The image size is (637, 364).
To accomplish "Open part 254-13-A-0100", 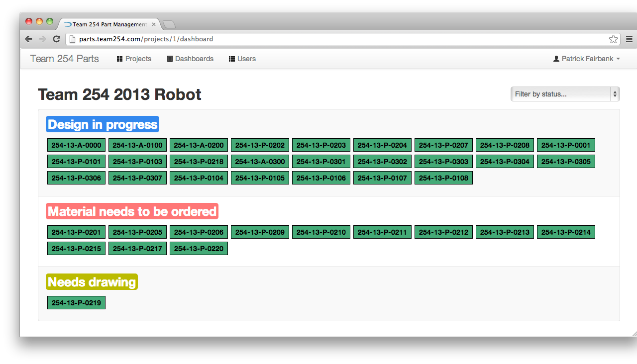I will tap(137, 145).
